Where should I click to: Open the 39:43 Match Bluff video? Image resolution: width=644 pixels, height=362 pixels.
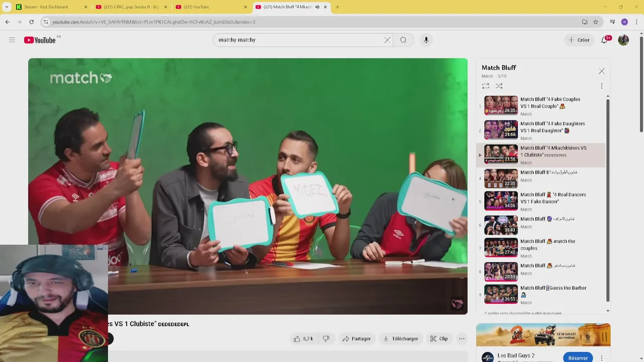(541, 225)
